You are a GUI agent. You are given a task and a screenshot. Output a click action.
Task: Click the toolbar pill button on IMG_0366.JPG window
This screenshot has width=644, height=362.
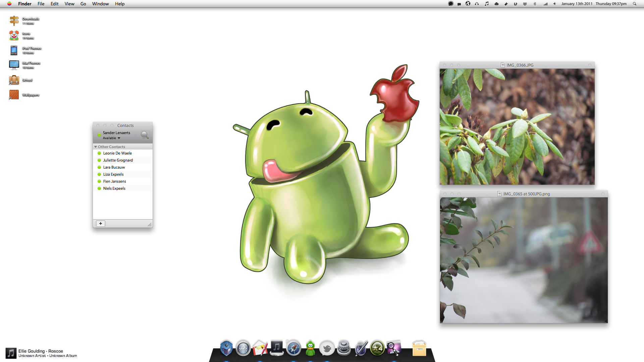(x=590, y=65)
